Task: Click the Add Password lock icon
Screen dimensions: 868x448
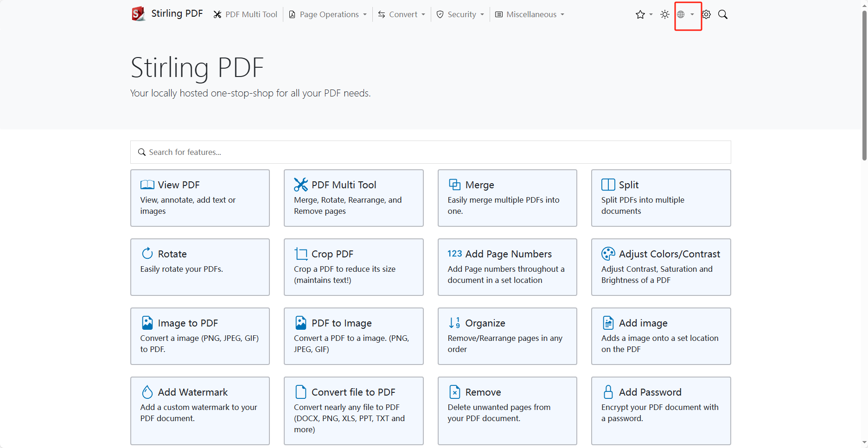Action: (x=608, y=392)
